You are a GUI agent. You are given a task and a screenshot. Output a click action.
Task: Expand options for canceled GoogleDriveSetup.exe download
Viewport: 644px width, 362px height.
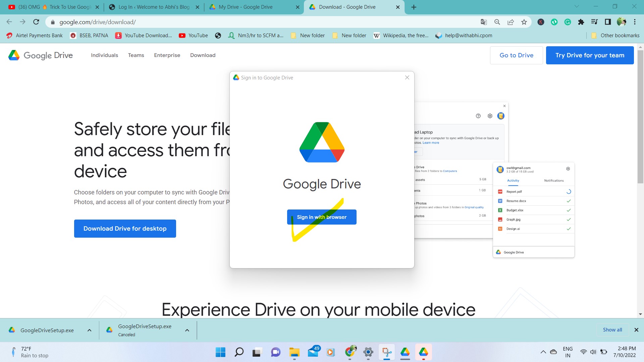[x=187, y=330]
